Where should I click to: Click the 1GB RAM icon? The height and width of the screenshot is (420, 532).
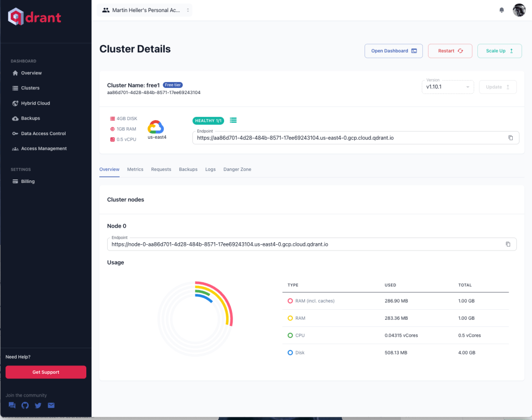coord(112,129)
